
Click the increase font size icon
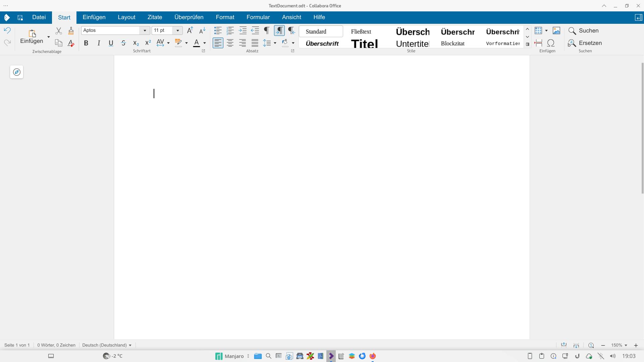pos(190,31)
